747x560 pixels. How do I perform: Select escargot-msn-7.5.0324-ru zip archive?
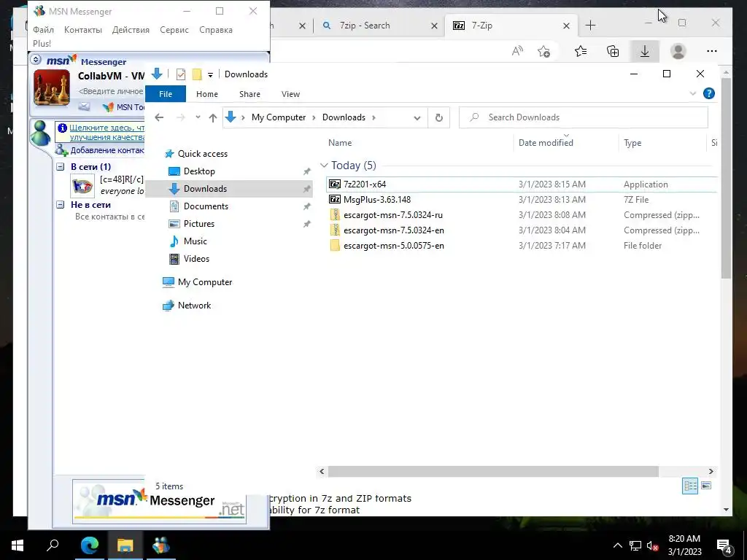coord(392,215)
